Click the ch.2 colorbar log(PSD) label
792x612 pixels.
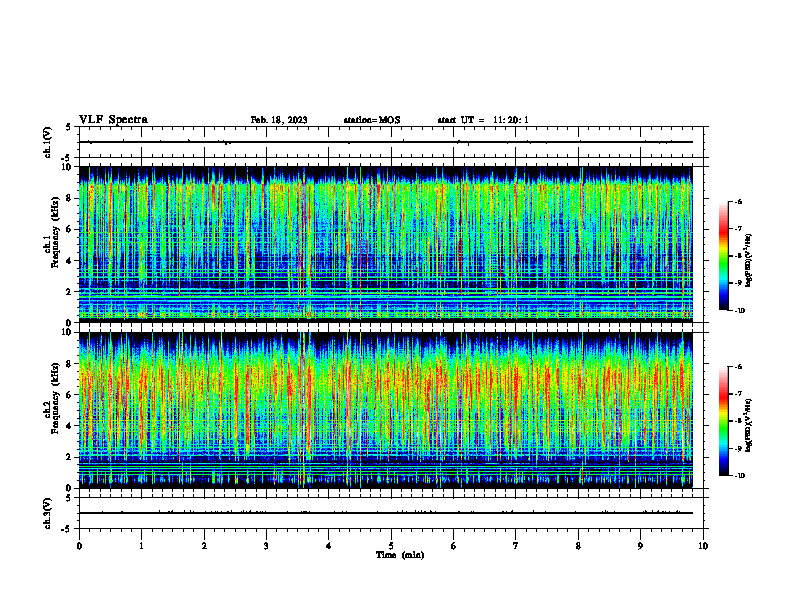749,425
